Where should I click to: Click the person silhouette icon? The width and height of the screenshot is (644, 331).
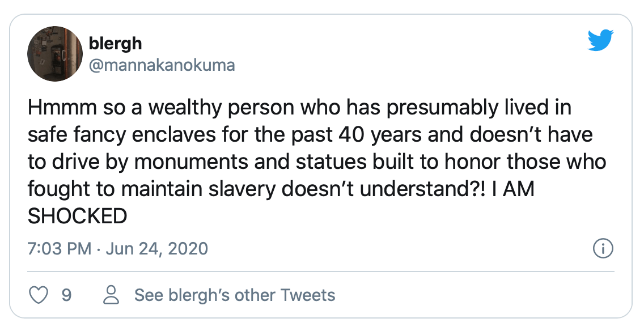click(112, 295)
